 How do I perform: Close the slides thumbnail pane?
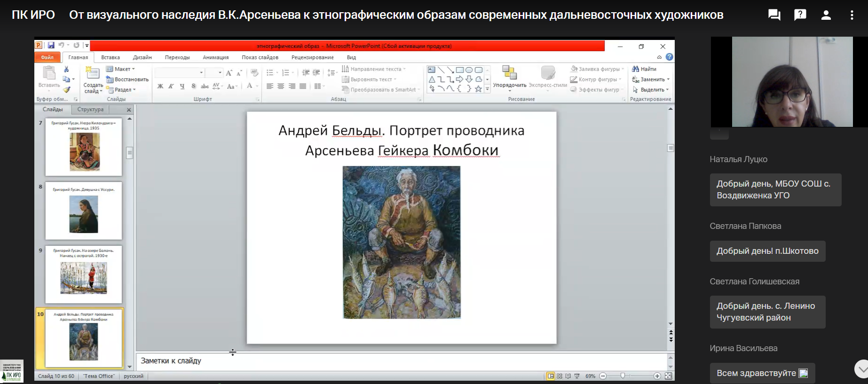point(129,110)
